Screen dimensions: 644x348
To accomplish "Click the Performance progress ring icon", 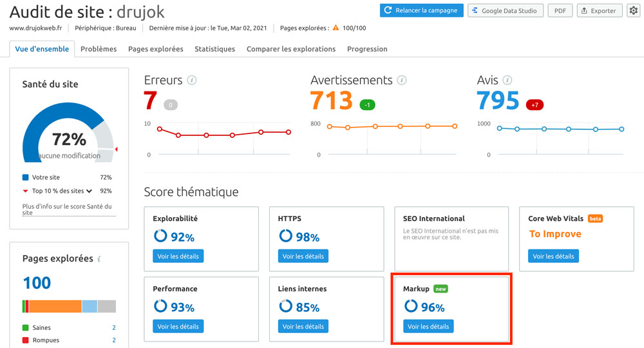I will click(x=160, y=306).
